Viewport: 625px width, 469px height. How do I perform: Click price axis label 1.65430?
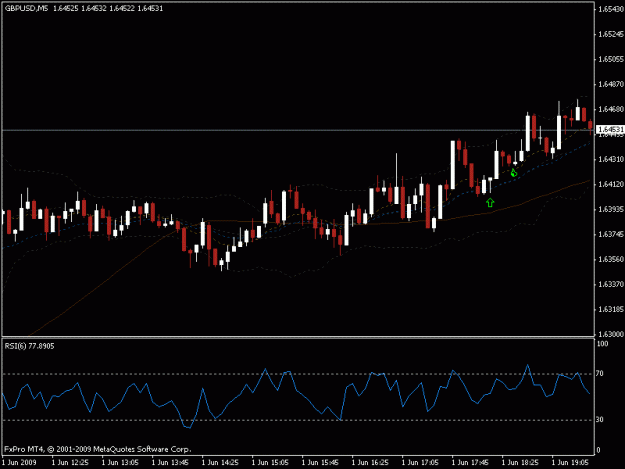(x=611, y=9)
